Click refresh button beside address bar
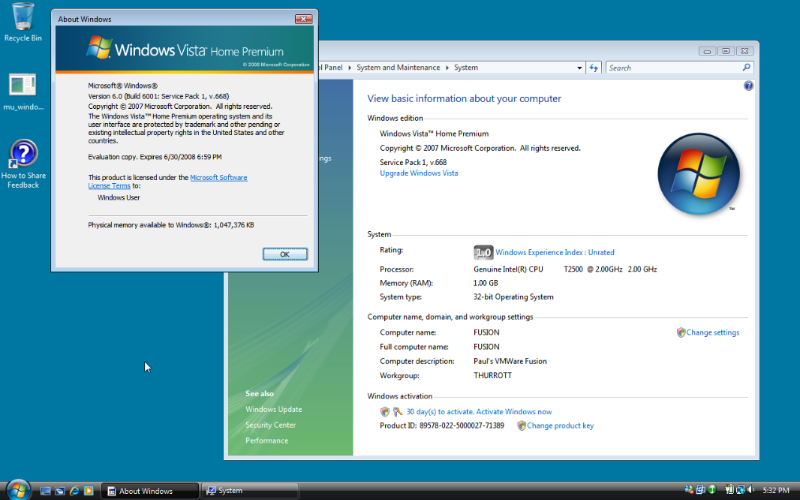 pos(593,67)
